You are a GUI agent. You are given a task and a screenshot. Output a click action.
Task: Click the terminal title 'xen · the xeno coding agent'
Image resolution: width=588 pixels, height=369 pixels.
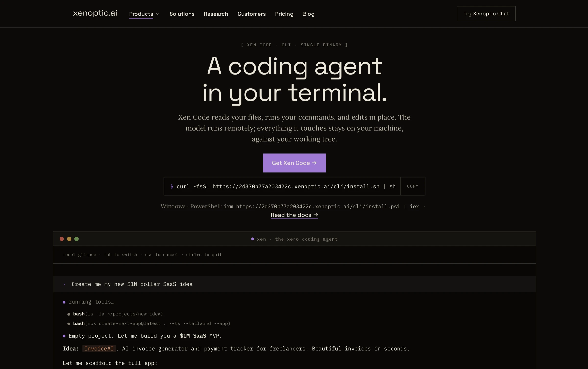tap(297, 239)
